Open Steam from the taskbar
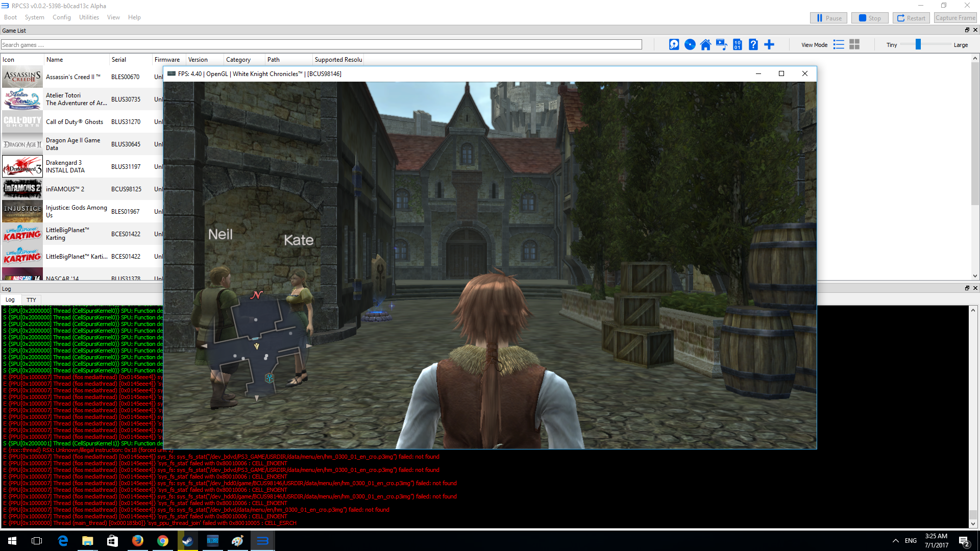Image resolution: width=980 pixels, height=551 pixels. tap(187, 541)
